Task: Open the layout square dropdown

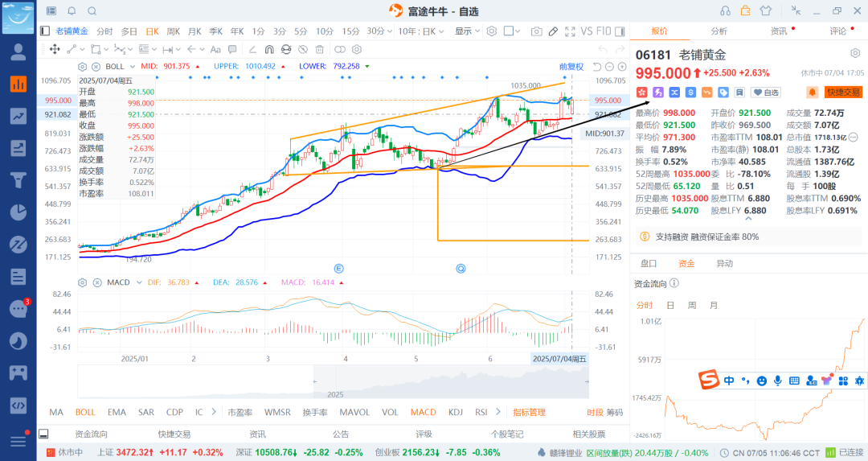Action: coord(512,31)
